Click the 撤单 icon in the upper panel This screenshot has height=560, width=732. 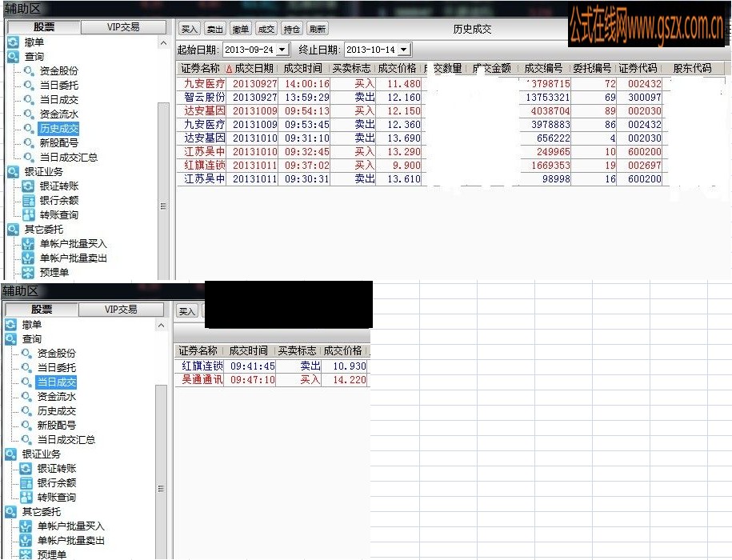click(x=13, y=42)
